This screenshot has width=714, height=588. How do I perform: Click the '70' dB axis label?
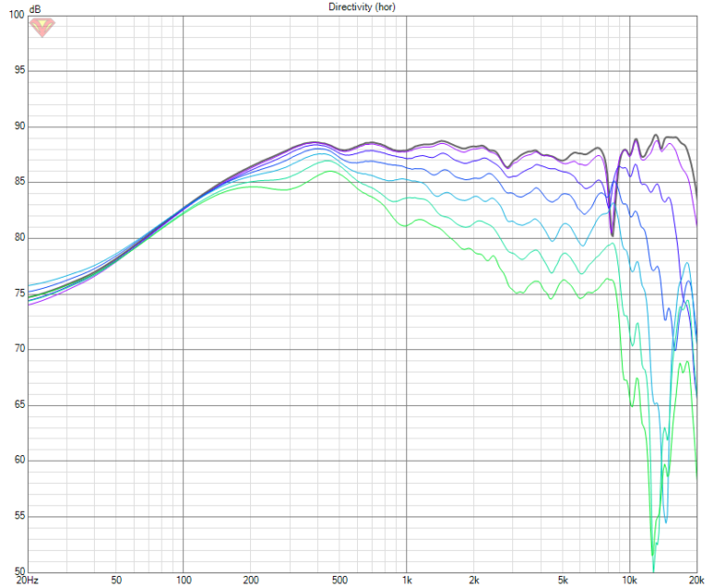tap(20, 348)
